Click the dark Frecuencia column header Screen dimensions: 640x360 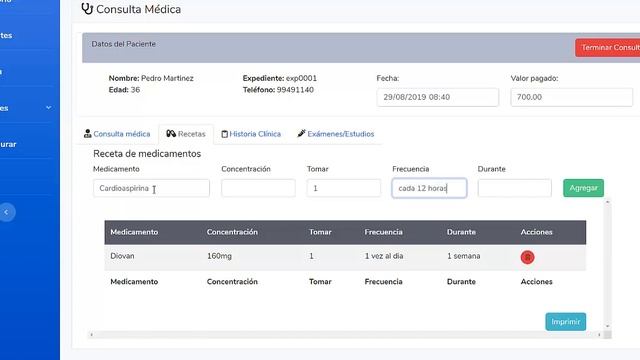383,232
